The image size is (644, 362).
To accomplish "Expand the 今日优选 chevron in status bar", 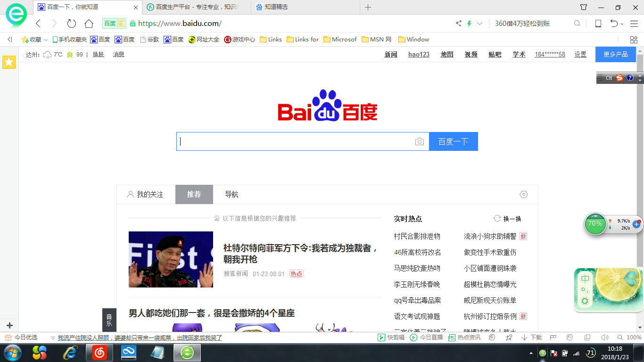I will (x=53, y=337).
